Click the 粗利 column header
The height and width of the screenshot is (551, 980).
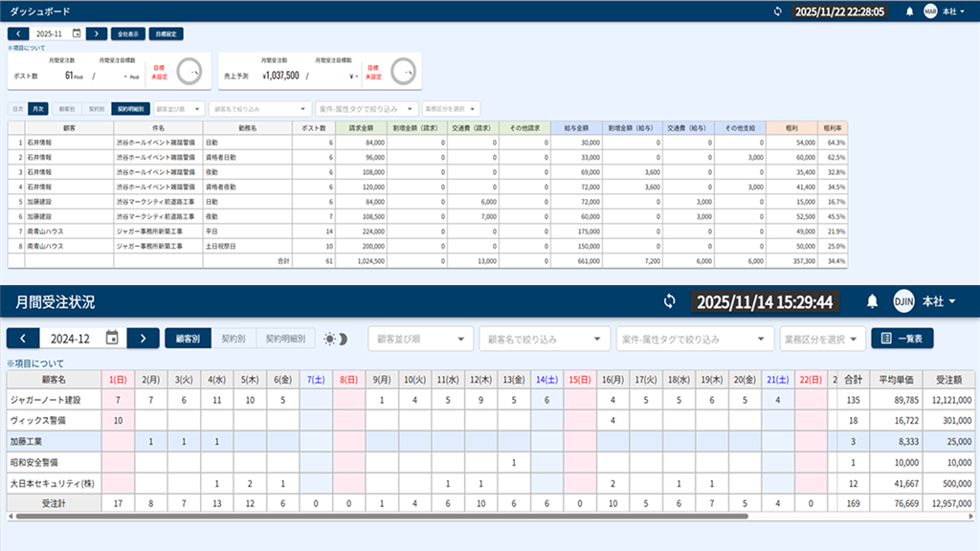[x=791, y=127]
